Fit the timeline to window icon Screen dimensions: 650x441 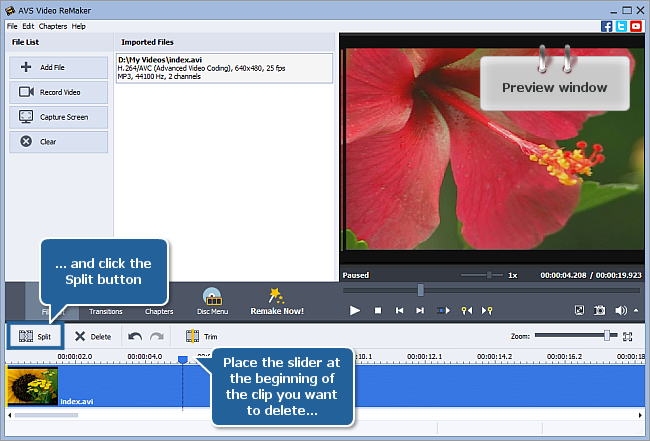click(x=628, y=336)
